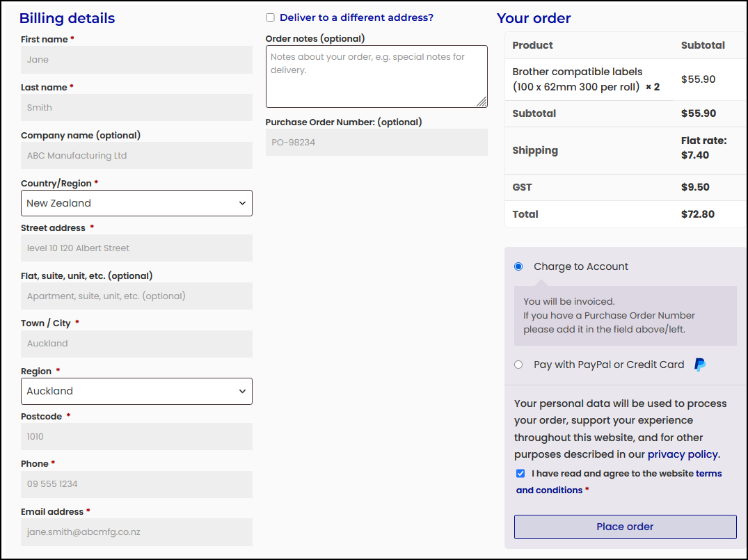Choose Pay with PayPal or Credit Card option
748x560 pixels.
point(518,365)
